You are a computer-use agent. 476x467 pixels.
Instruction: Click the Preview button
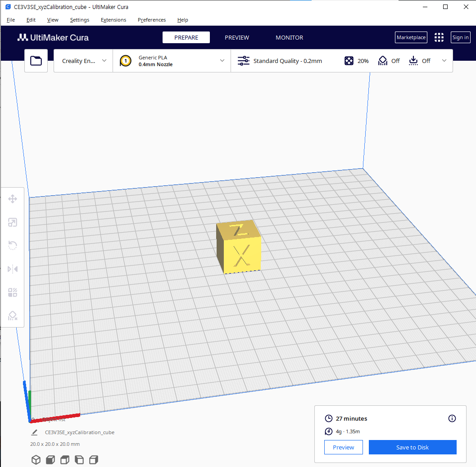[x=343, y=447]
